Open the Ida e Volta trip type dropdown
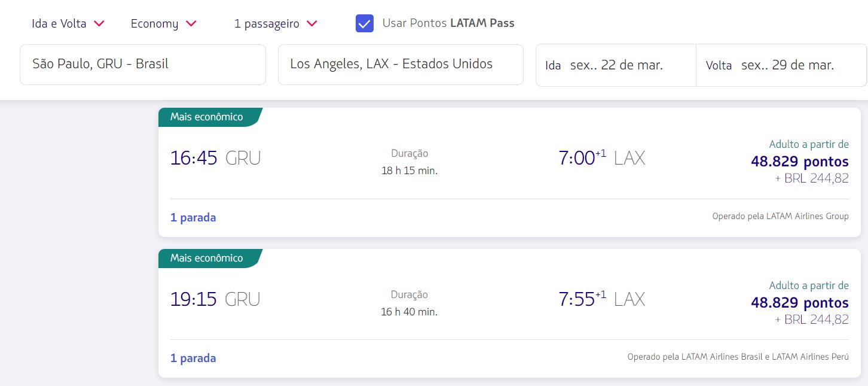This screenshot has width=868, height=386. [68, 24]
